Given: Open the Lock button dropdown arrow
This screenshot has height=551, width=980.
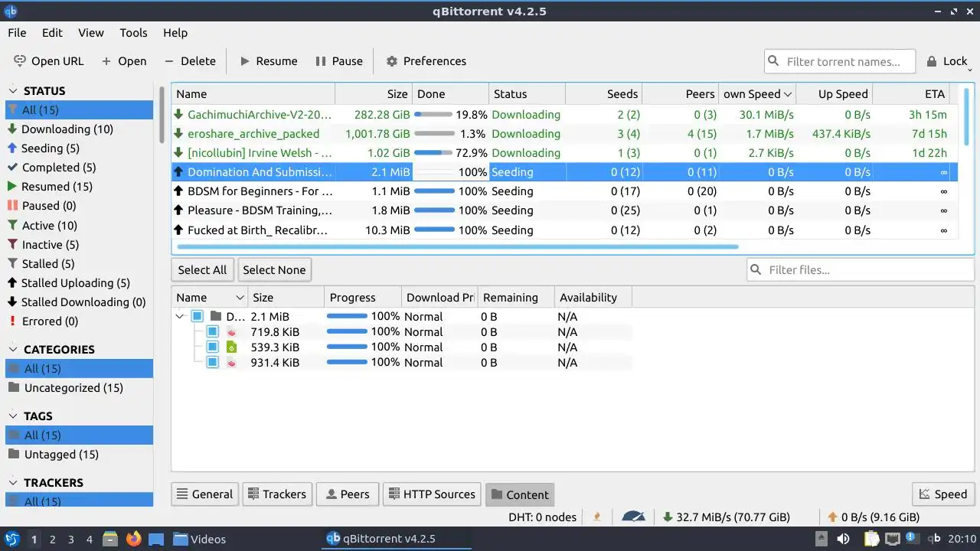Looking at the screenshot, I should pos(970,70).
